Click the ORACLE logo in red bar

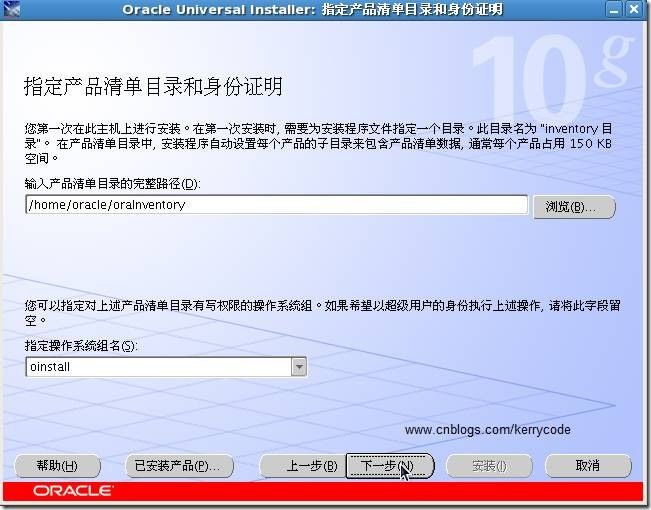[73, 490]
